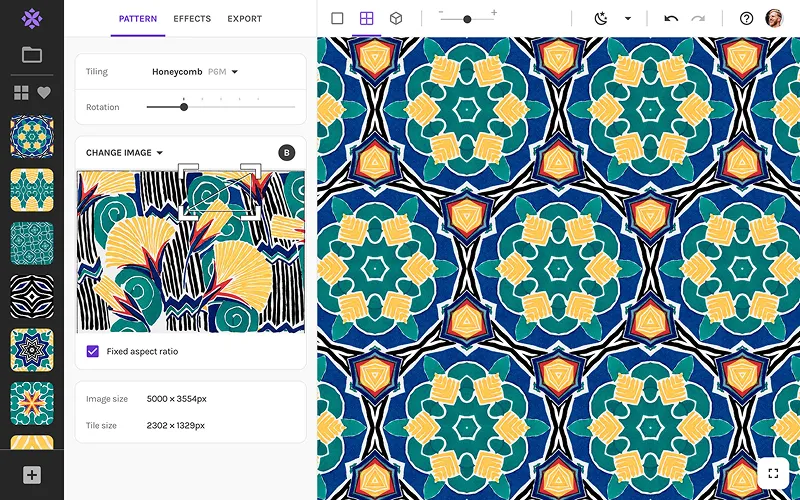Select the black and white zebra thumbnail
The height and width of the screenshot is (500, 800).
pos(32,297)
